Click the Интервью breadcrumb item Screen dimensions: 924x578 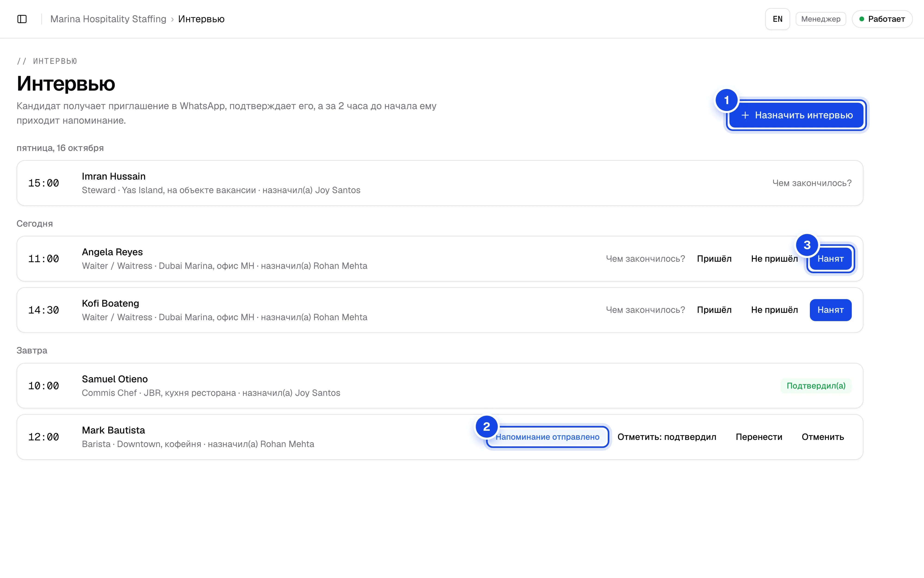[201, 19]
